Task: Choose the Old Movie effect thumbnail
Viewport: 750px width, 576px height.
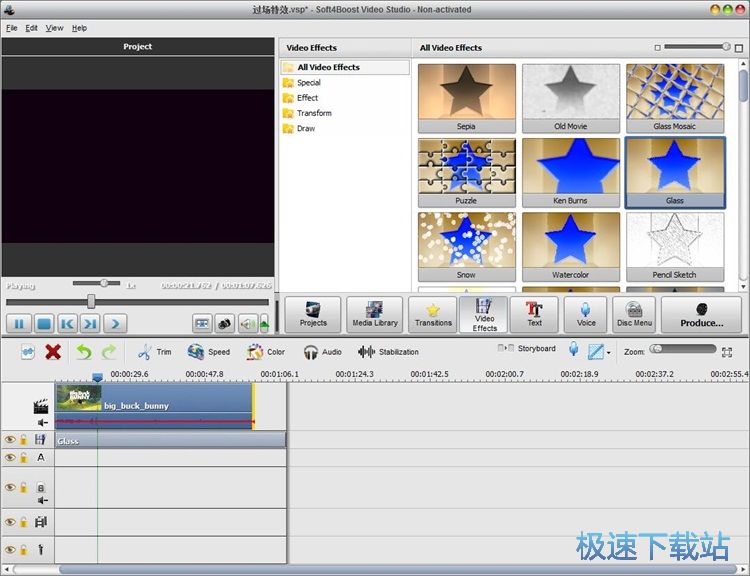Action: [x=571, y=99]
